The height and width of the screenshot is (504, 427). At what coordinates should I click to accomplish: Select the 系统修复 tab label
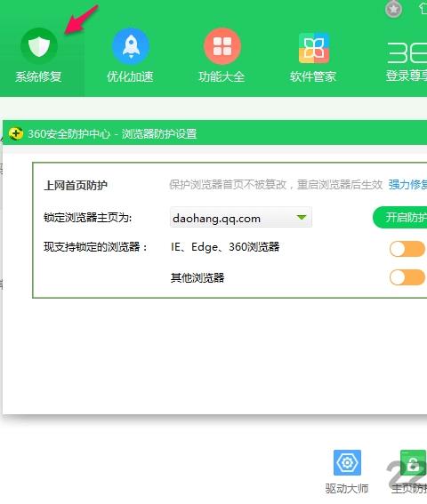(x=38, y=76)
